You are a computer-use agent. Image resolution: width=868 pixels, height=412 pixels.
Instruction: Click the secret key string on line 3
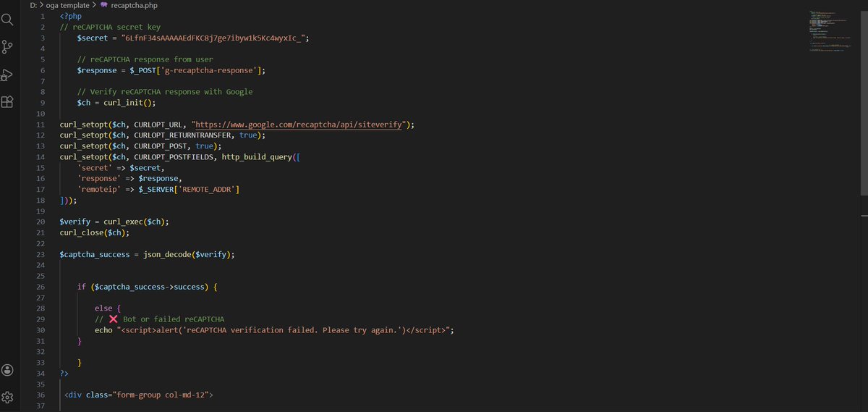pyautogui.click(x=216, y=38)
